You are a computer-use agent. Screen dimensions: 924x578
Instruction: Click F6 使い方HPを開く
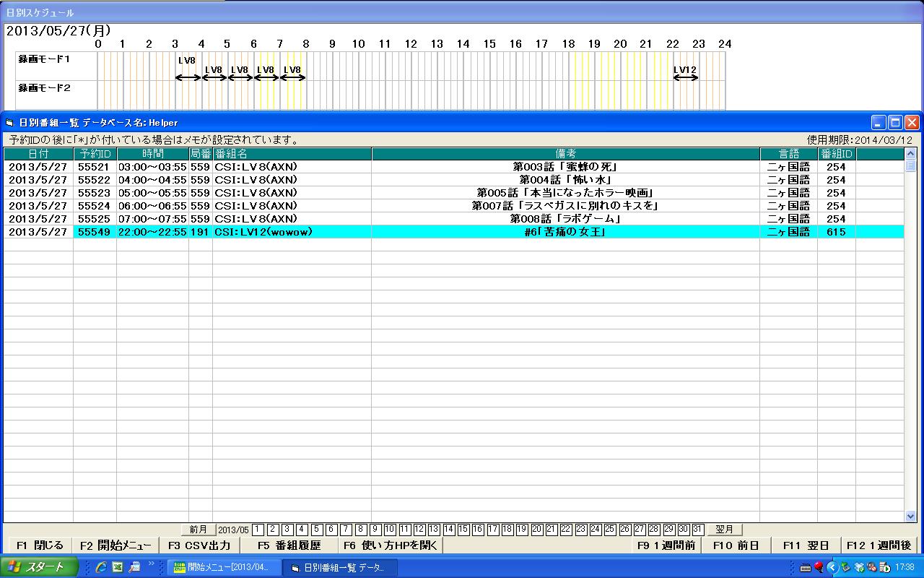tap(390, 545)
